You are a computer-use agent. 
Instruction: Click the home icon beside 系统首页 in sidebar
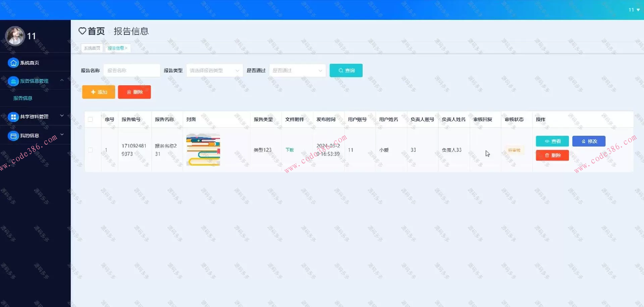13,62
